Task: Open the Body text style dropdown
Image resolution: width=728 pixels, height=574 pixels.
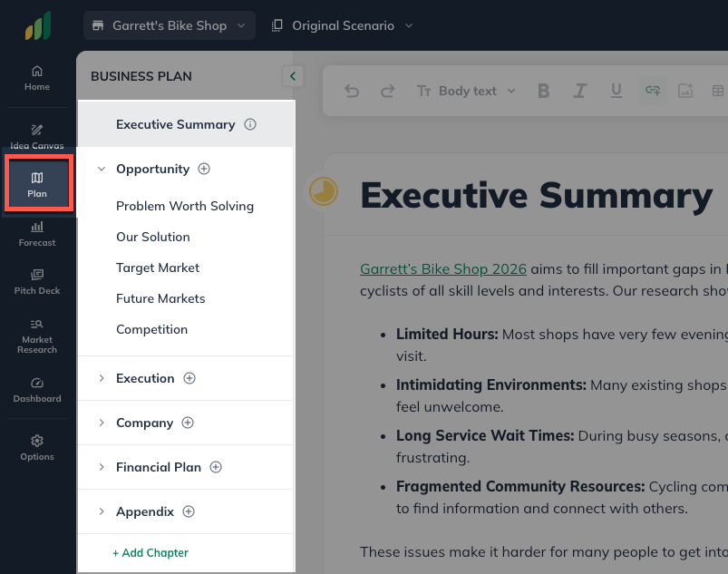Action: pos(467,91)
